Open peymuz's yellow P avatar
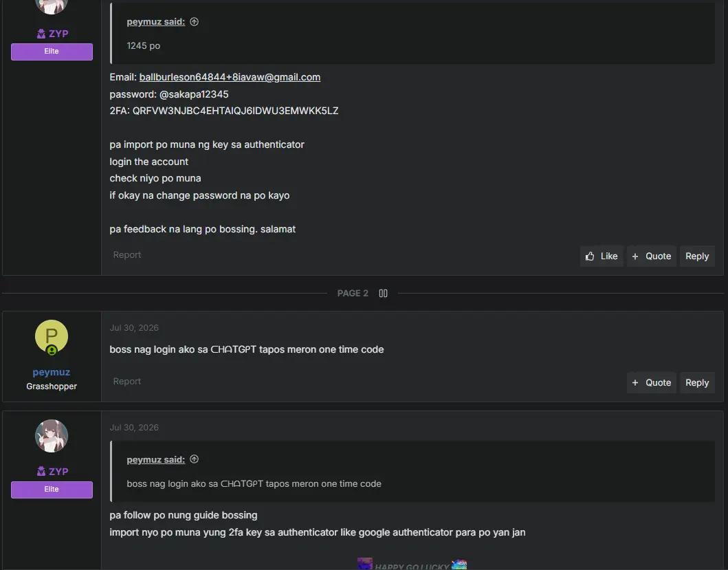The height and width of the screenshot is (570, 728). pyautogui.click(x=52, y=336)
